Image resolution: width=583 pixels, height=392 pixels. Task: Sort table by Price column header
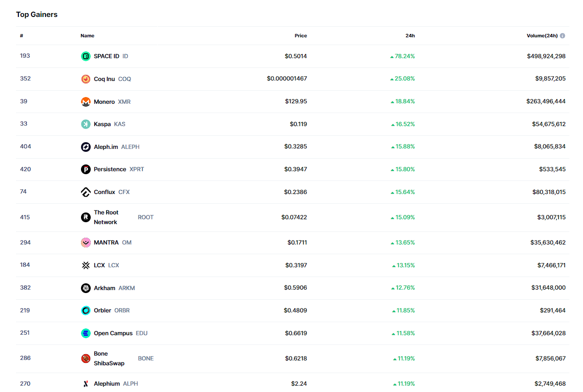coord(301,36)
